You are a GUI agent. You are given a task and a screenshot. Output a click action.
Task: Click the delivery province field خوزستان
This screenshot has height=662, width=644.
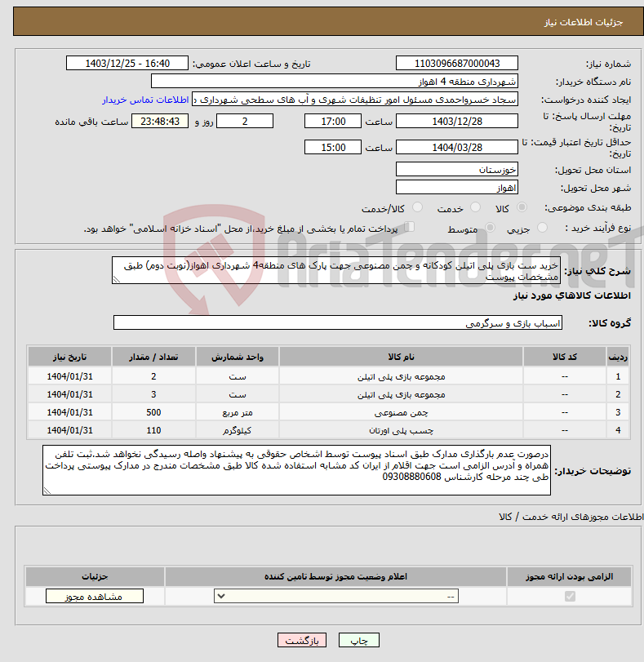[457, 169]
